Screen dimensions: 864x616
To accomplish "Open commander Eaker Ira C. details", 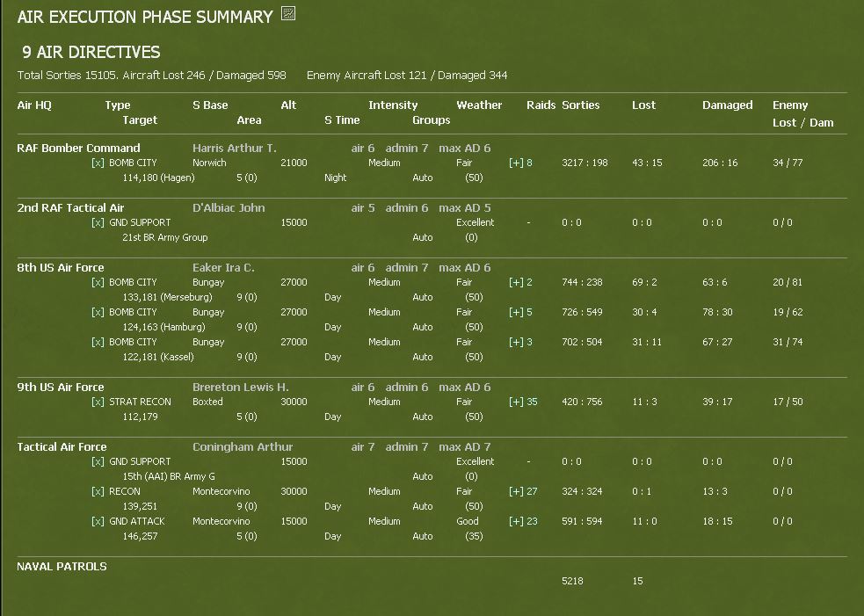I will pyautogui.click(x=223, y=268).
